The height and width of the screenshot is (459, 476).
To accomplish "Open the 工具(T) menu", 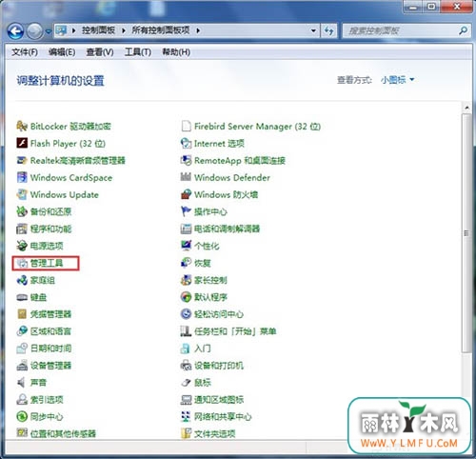I will click(138, 52).
